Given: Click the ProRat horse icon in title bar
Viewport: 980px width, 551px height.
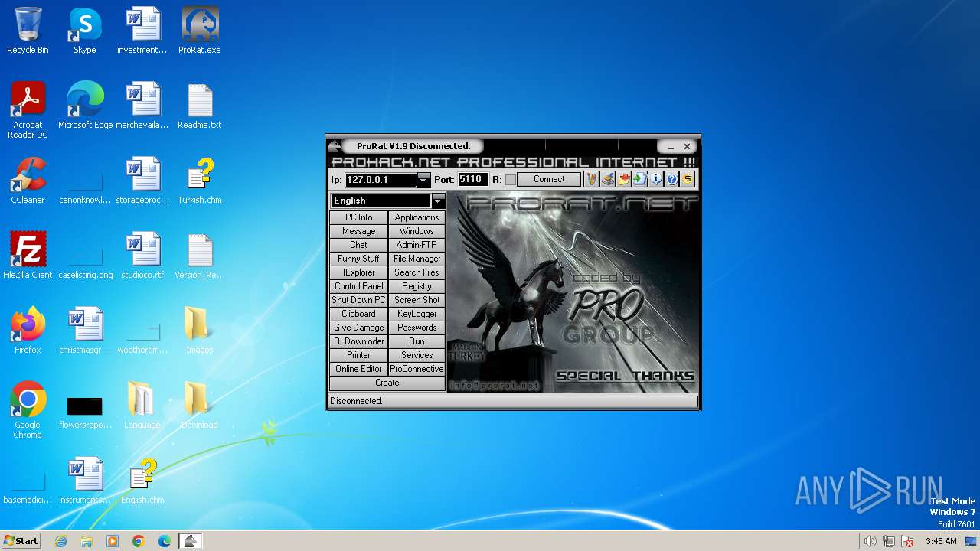Looking at the screenshot, I should tap(335, 146).
